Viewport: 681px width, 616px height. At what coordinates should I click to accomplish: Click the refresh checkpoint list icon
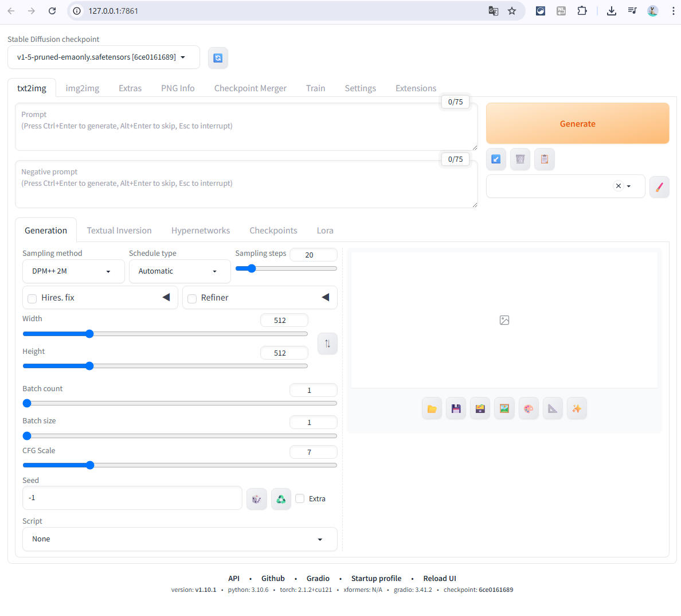(218, 58)
